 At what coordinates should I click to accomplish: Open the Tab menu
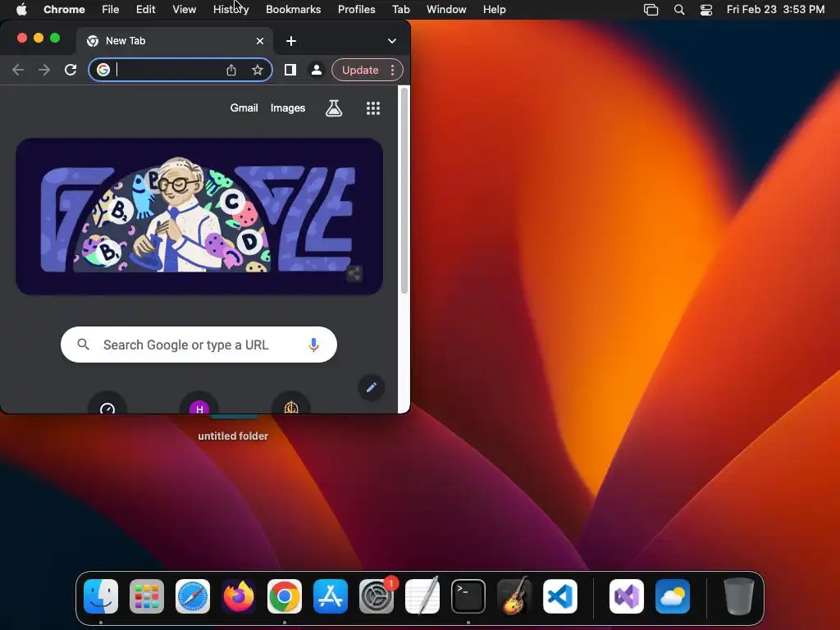click(x=401, y=10)
